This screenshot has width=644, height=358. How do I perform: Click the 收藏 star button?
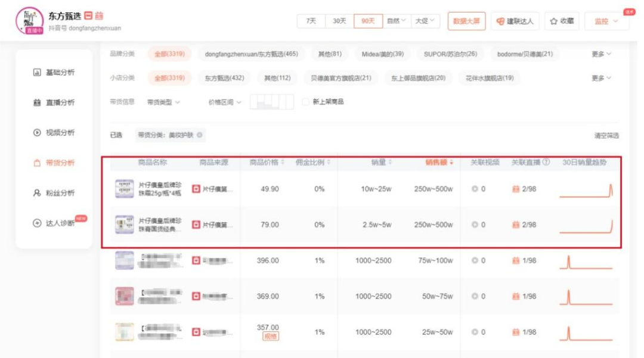coord(562,21)
